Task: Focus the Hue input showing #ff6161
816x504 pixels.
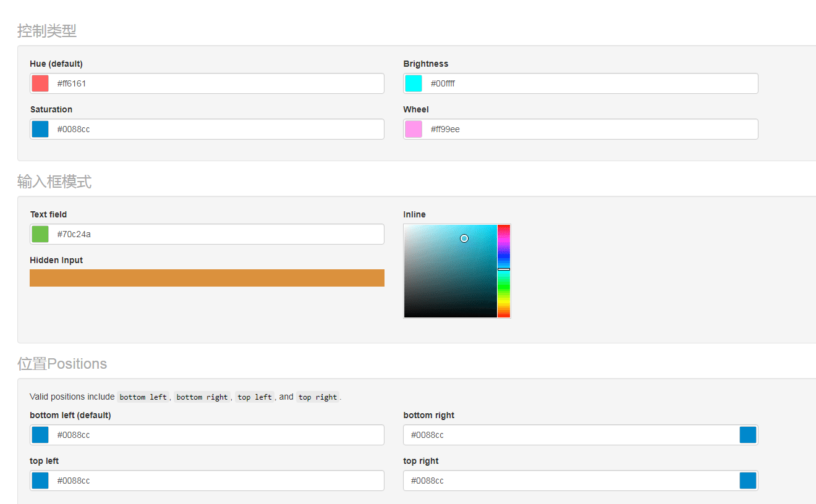Action: [x=207, y=83]
